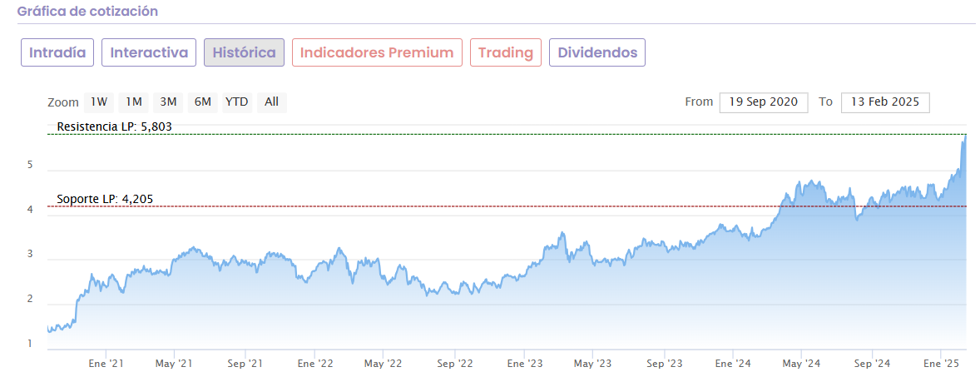This screenshot has height=372, width=980.
Task: Set zoom range to 1W
Action: click(x=99, y=102)
